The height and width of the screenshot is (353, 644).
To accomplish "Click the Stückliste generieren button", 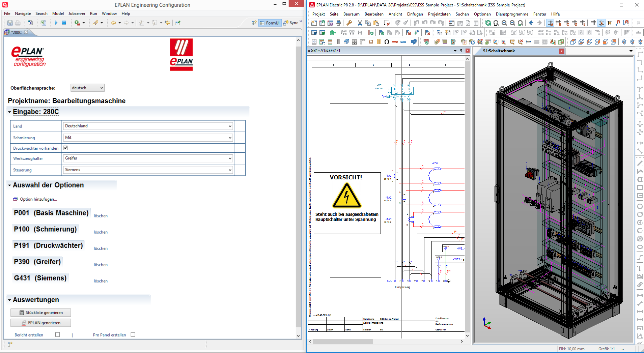I will click(x=41, y=313).
